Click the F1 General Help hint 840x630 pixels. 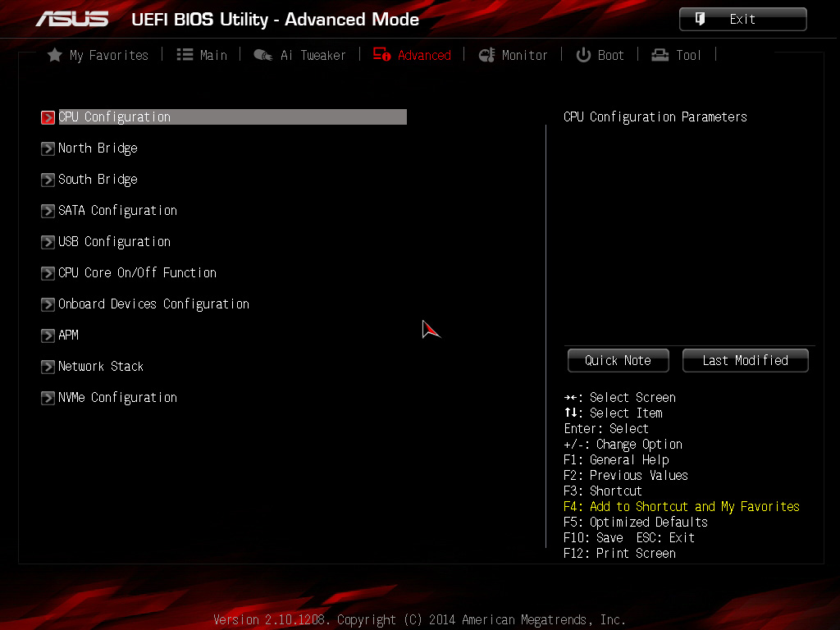click(616, 460)
